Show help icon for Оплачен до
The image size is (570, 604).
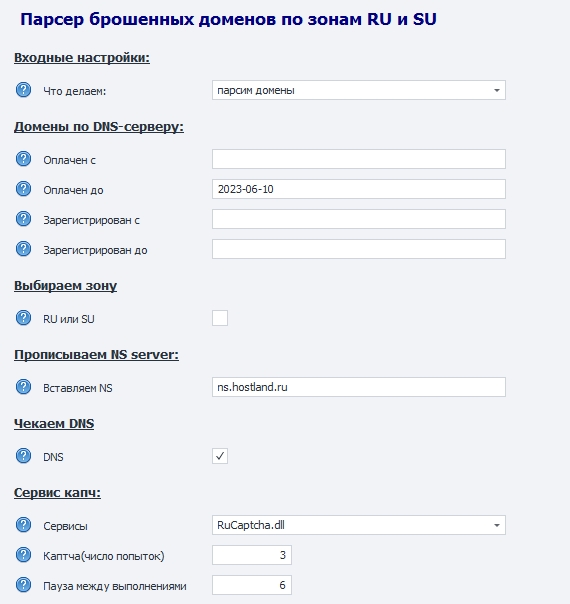(23, 189)
